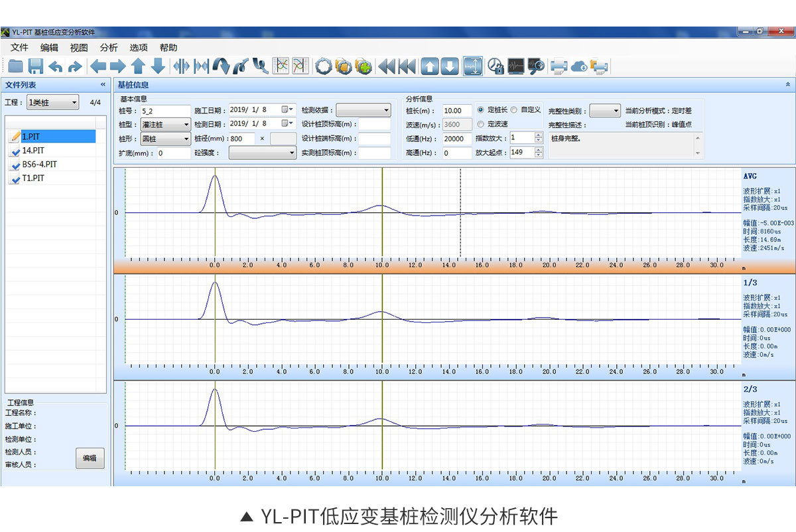Open the 检测依据 dropdown
This screenshot has width=796, height=532.
pyautogui.click(x=364, y=110)
